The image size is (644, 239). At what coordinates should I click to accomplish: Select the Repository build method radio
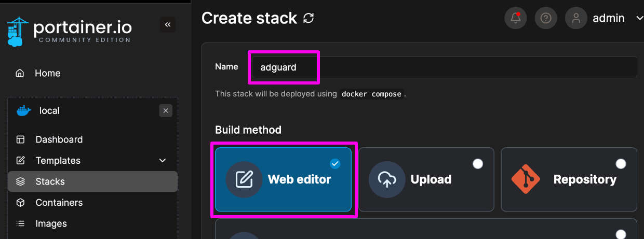(621, 164)
